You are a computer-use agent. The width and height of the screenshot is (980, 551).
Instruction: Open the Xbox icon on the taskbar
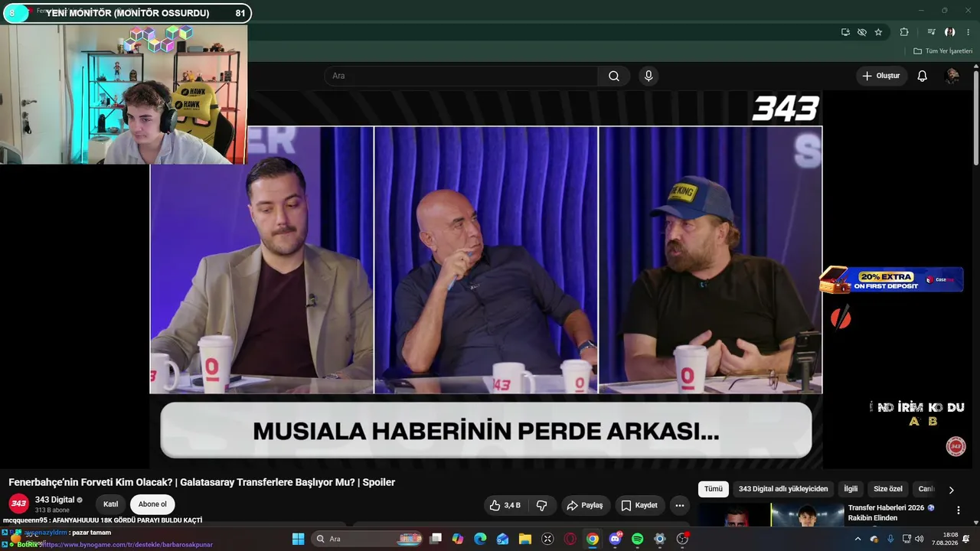tap(547, 539)
